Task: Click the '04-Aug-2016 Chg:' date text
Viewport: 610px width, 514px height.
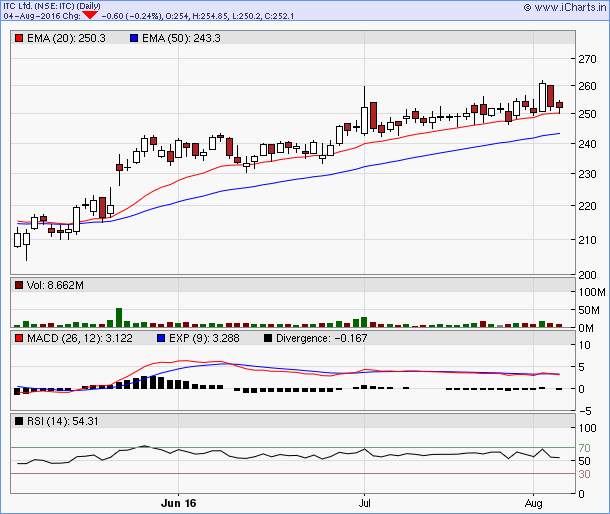Action: point(42,16)
